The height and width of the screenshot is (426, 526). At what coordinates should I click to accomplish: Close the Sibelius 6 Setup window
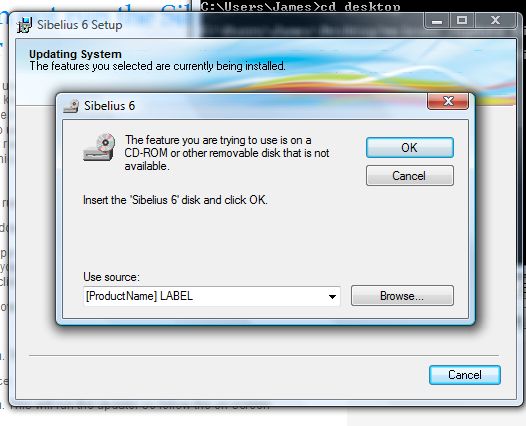[x=495, y=21]
